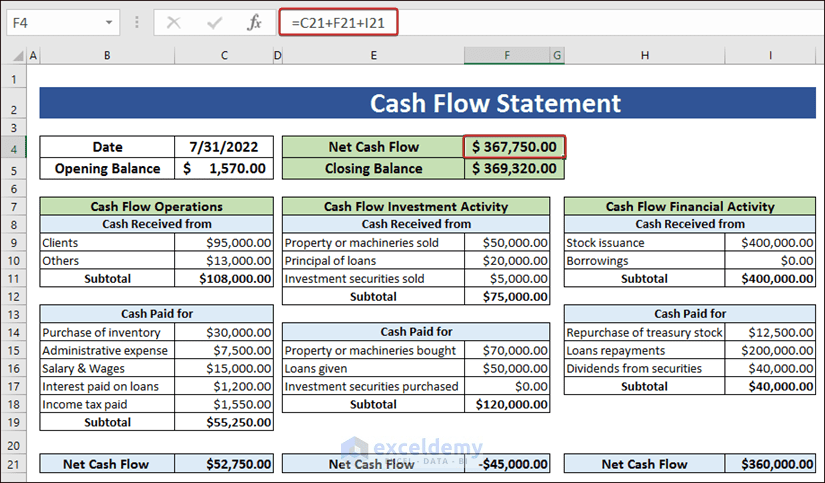Click the Enter checkmark formula bar icon

coord(214,23)
